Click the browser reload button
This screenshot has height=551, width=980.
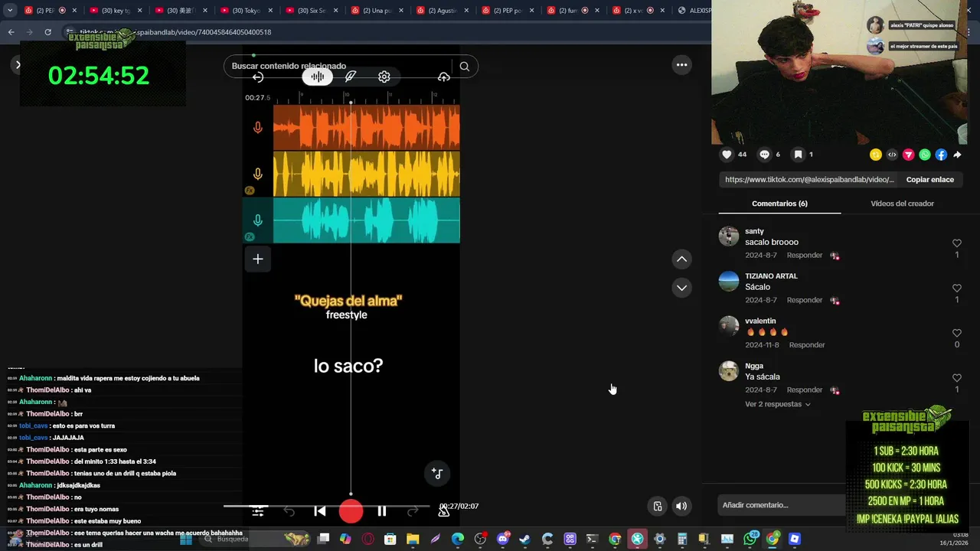point(47,32)
